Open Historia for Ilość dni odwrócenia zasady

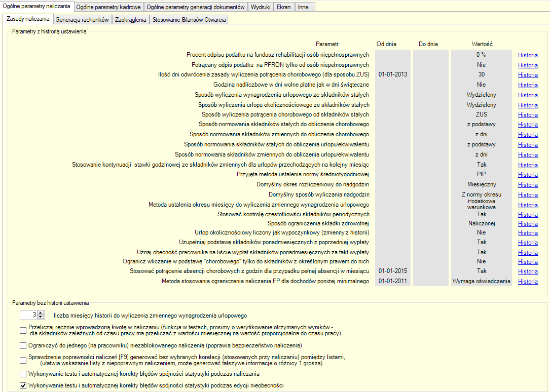tap(528, 75)
